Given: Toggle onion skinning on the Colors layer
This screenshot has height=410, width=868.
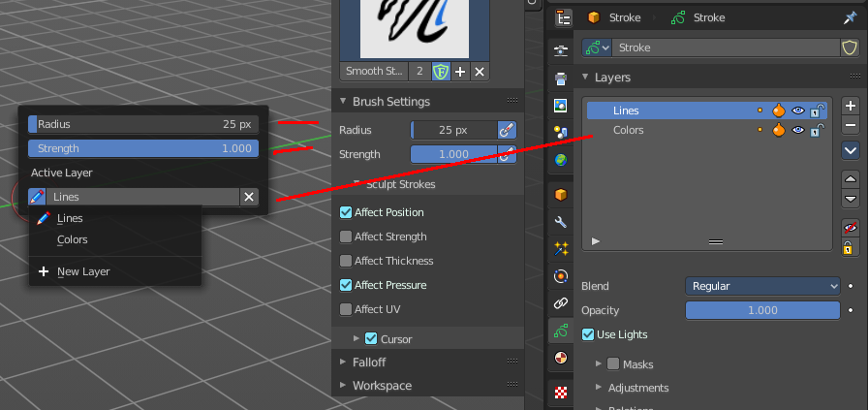Looking at the screenshot, I should coord(779,130).
